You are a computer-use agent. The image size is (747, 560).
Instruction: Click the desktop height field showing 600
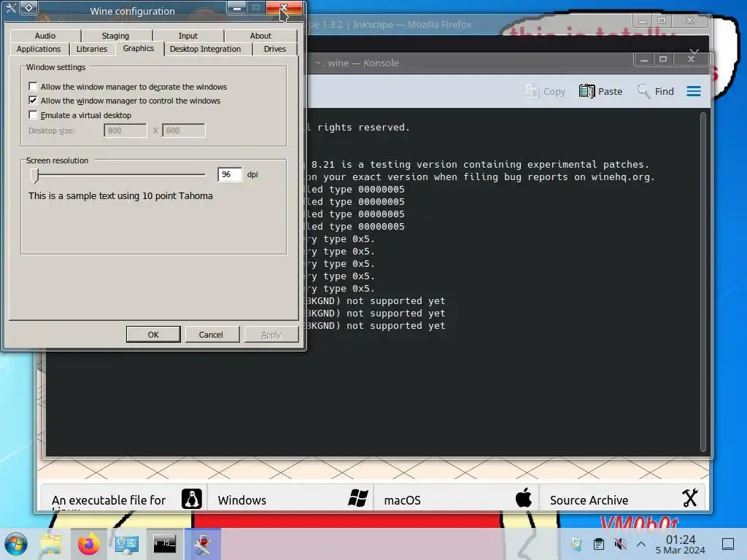point(184,131)
